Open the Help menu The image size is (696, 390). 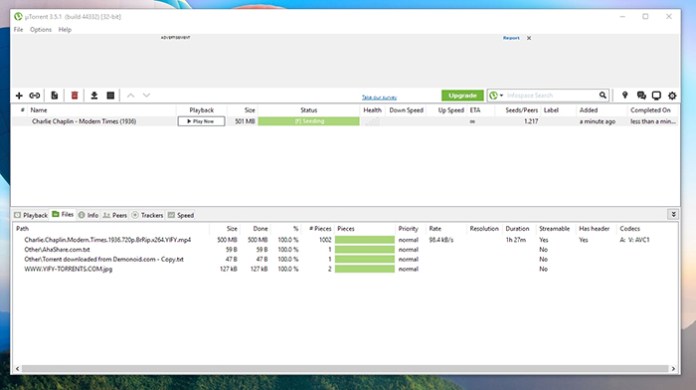[65, 30]
